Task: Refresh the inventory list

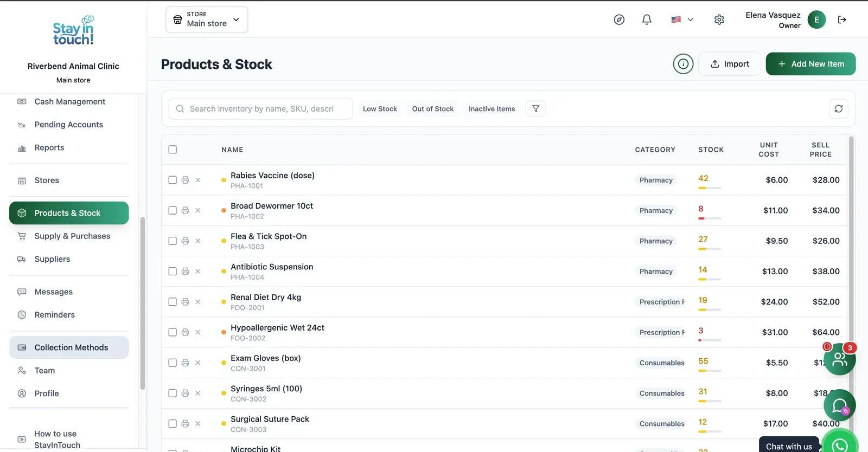Action: pos(839,109)
